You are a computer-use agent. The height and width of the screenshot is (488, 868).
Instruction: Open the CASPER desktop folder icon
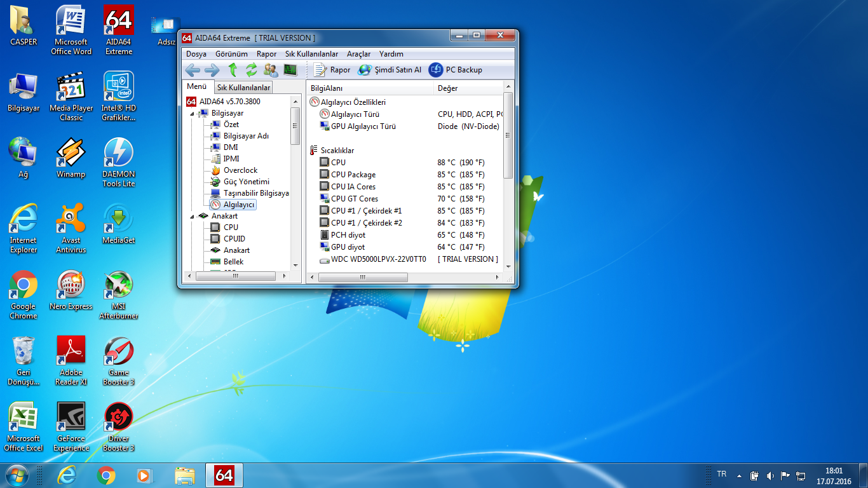pos(24,26)
